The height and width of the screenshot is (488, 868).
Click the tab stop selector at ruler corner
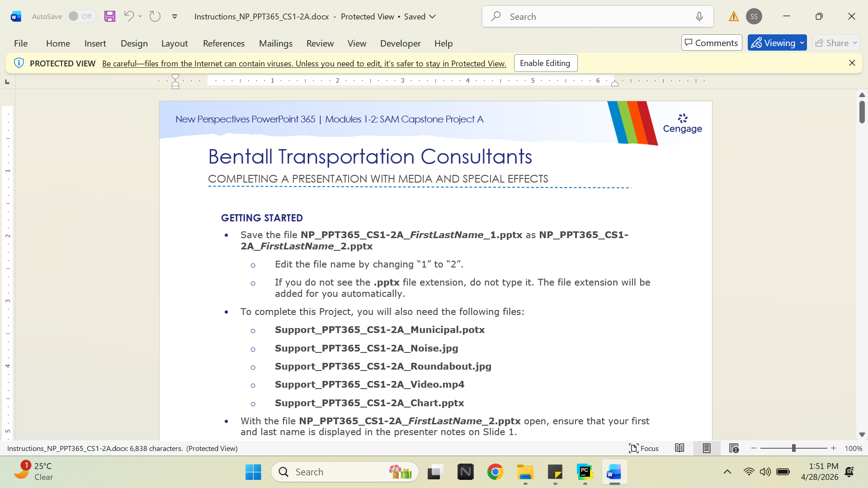[7, 82]
